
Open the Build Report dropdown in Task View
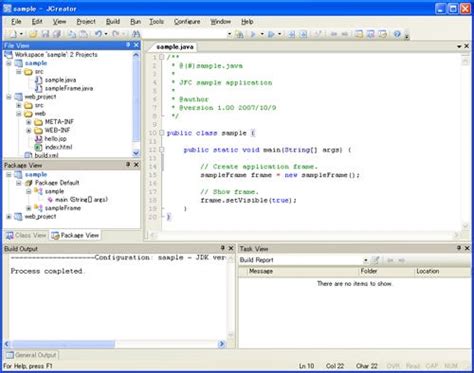[366, 260]
